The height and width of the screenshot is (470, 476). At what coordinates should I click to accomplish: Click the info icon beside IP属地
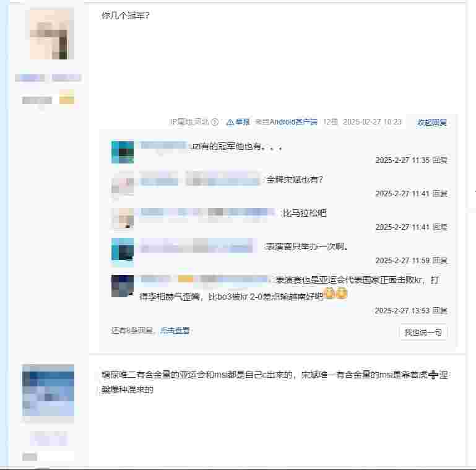pyautogui.click(x=215, y=122)
